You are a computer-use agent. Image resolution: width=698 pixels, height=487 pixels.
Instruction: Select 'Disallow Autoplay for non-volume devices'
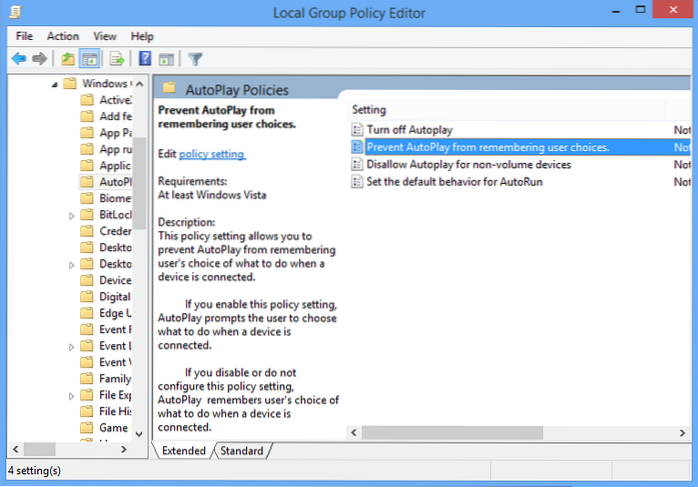468,164
